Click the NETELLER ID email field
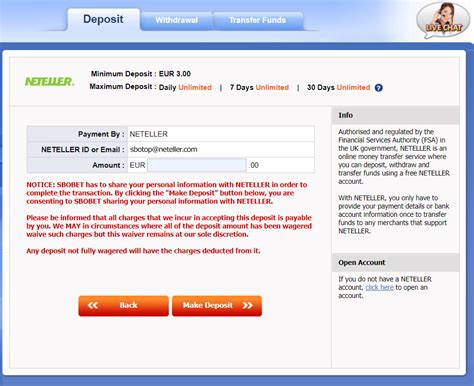This screenshot has height=386, width=474. pyautogui.click(x=221, y=149)
